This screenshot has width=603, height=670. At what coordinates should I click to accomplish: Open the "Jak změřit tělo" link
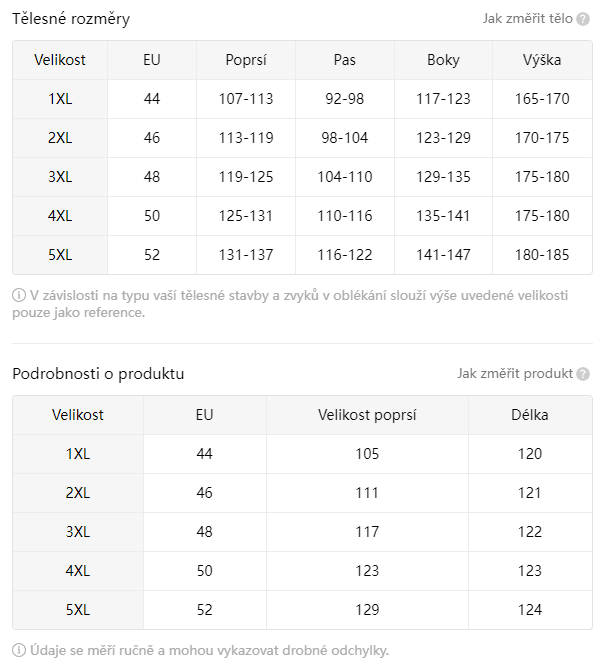pos(527,19)
